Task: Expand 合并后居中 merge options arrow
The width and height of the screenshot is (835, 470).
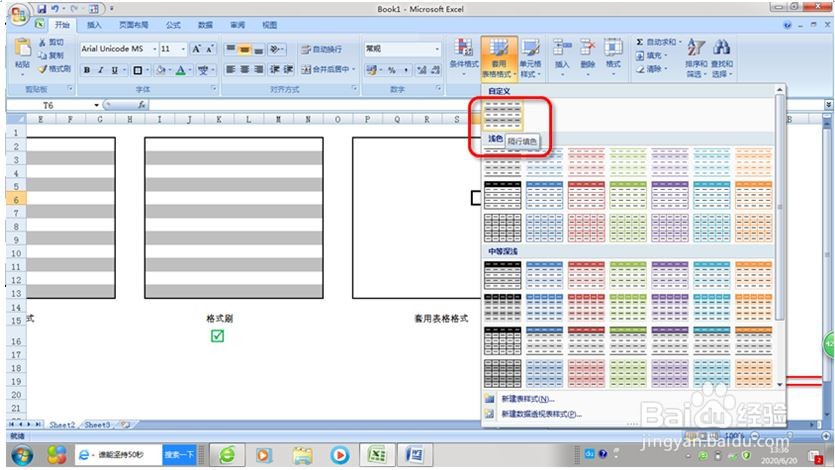Action: [x=354, y=69]
